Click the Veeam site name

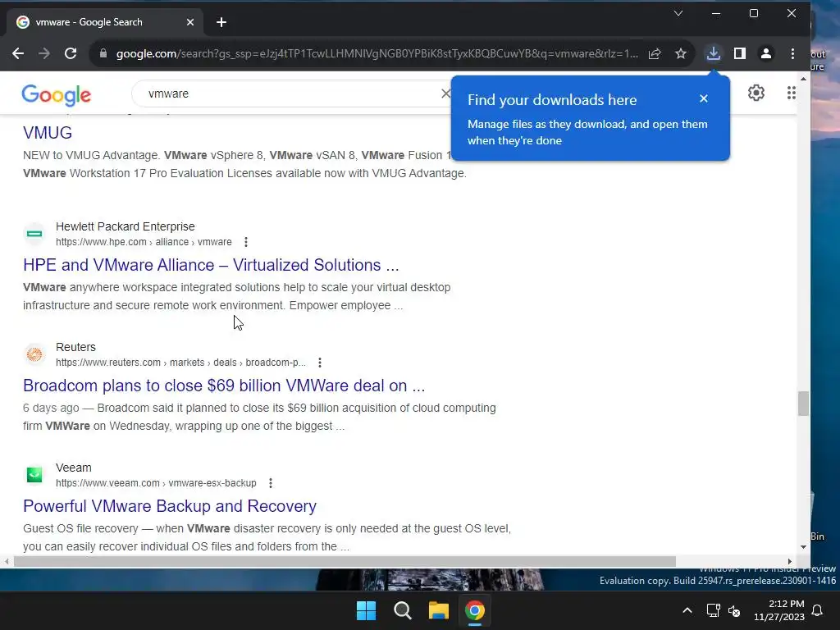(x=73, y=468)
